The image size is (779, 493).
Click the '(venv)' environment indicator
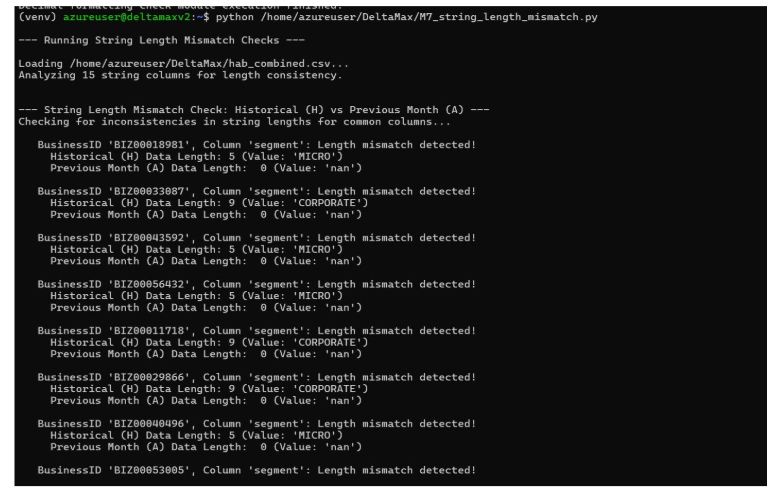tap(37, 17)
